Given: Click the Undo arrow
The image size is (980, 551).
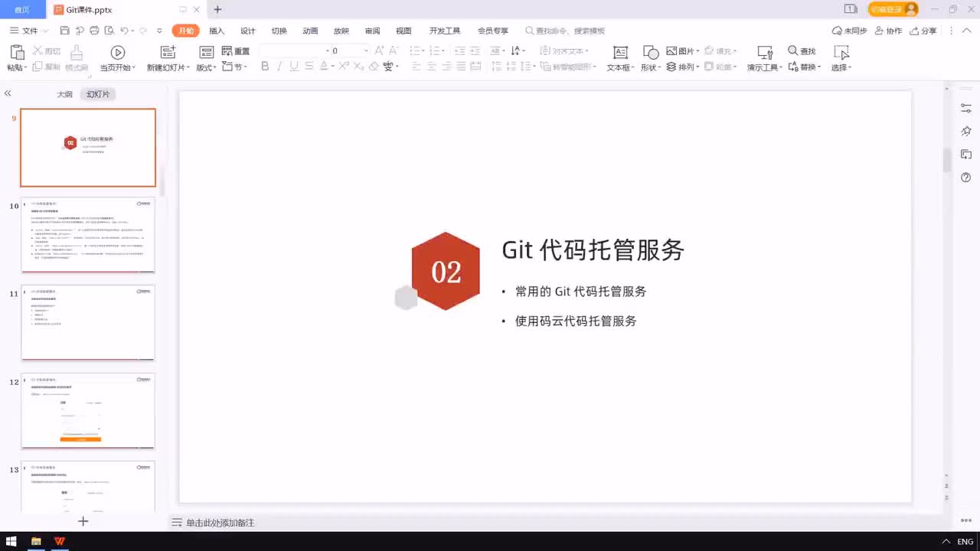Looking at the screenshot, I should [x=124, y=31].
